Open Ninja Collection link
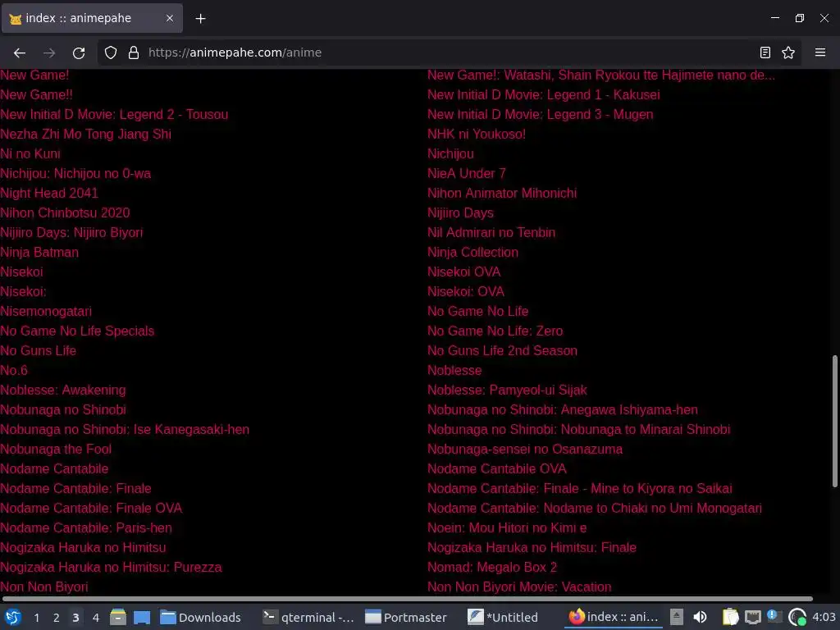840x630 pixels. (472, 253)
